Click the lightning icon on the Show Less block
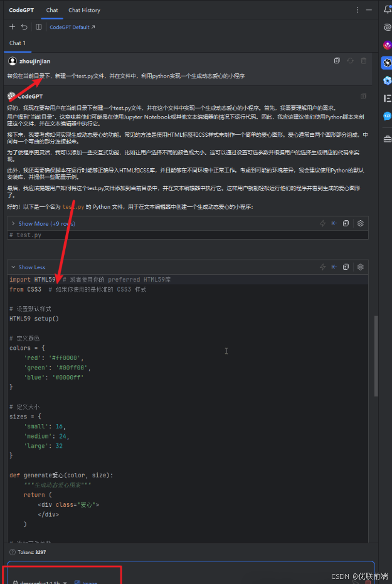Viewport: 392px width, 584px height. click(x=323, y=267)
